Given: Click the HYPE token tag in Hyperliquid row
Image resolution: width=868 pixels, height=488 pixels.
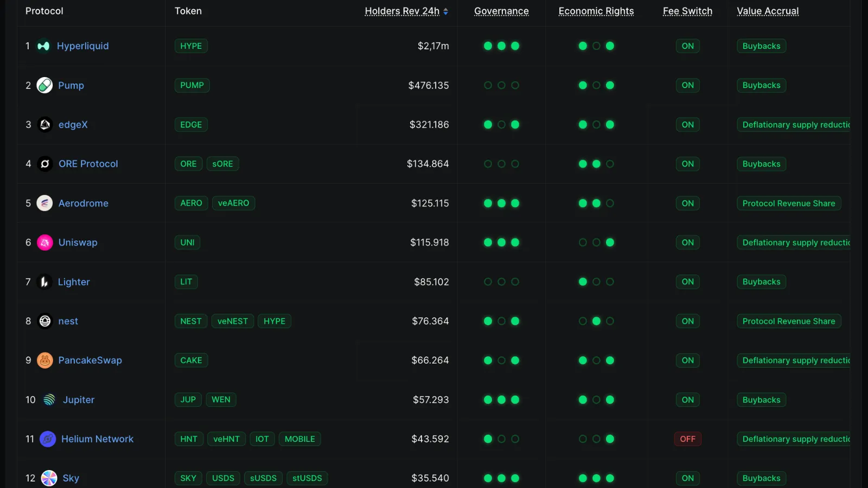Looking at the screenshot, I should coord(191,46).
